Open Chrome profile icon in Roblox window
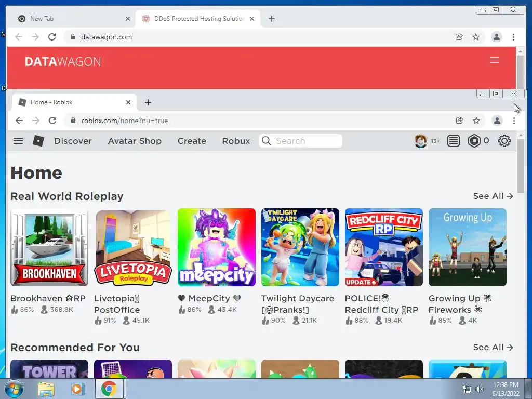 497,121
